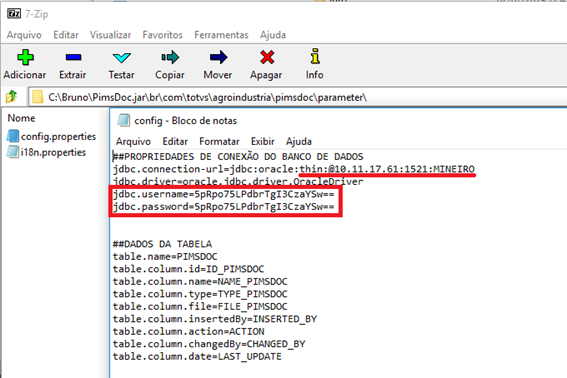This screenshot has width=567, height=378.
Task: Click the Extrair blue minus icon
Action: 73,57
